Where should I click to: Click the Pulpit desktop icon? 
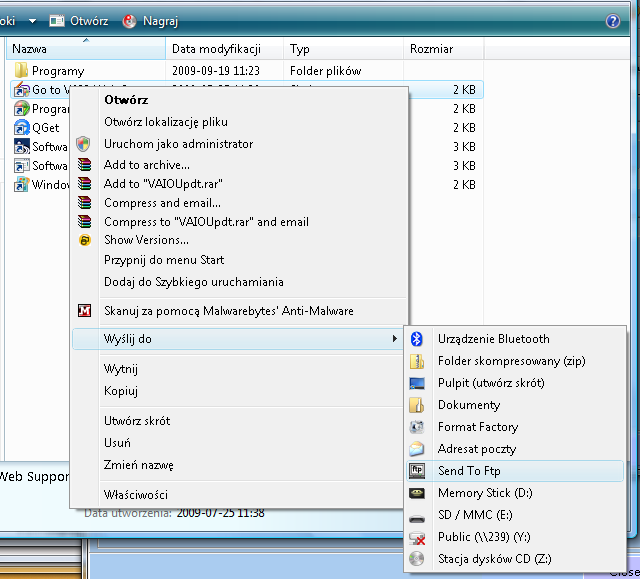(417, 383)
